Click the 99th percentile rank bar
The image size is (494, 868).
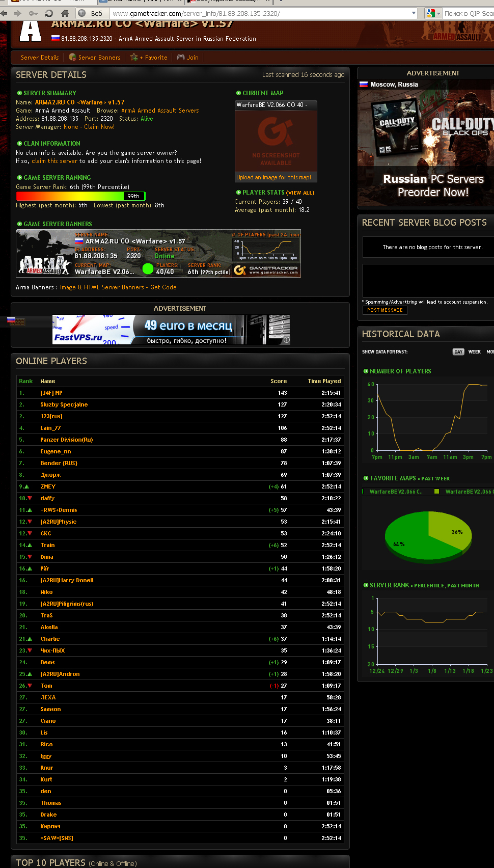click(x=80, y=196)
